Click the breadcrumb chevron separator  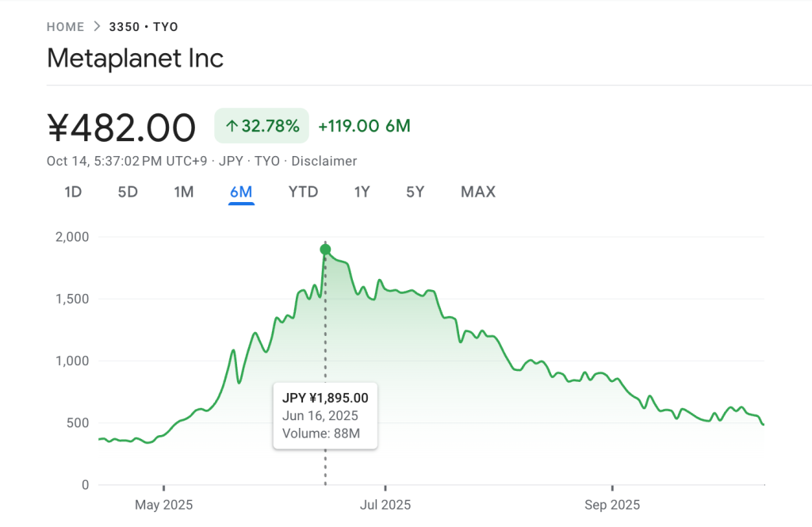coord(97,27)
